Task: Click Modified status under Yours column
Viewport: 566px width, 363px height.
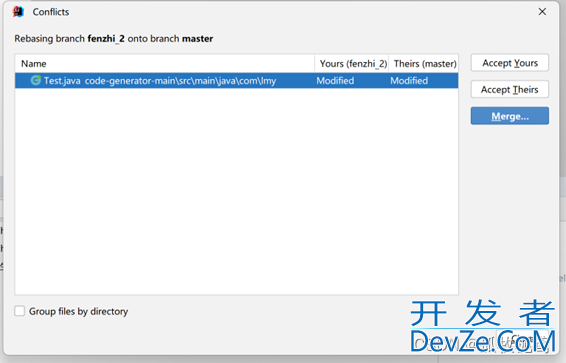Action: pyautogui.click(x=335, y=81)
